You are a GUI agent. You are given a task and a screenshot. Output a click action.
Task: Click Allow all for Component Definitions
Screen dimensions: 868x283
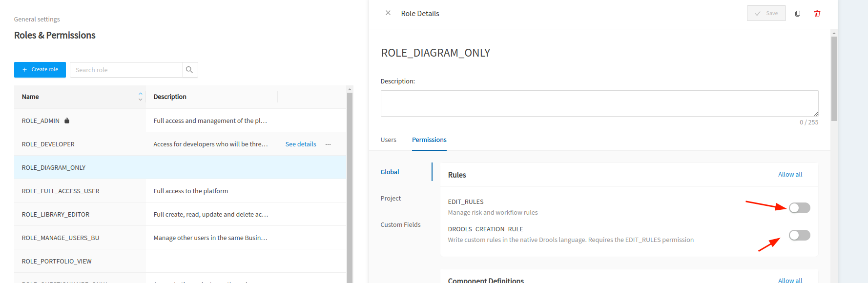[x=790, y=280]
